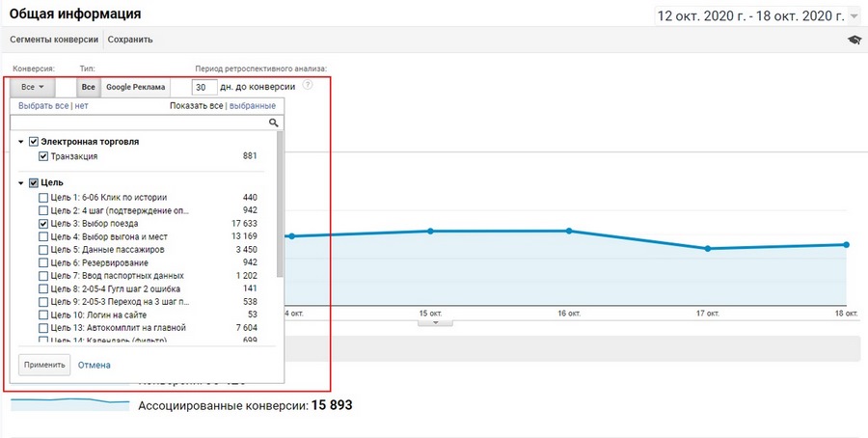Check Цель 8: 2-05-4 Гугл шаг 2 ошибка
868x438 pixels.
(43, 288)
